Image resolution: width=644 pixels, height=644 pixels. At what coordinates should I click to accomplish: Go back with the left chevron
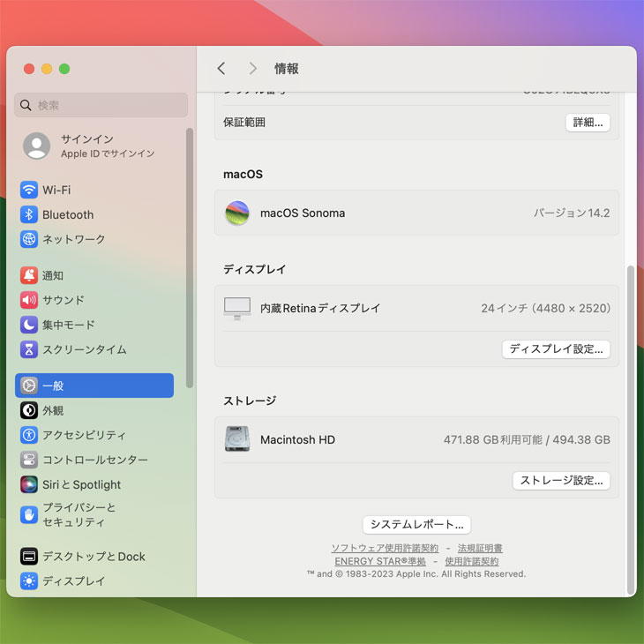point(221,69)
